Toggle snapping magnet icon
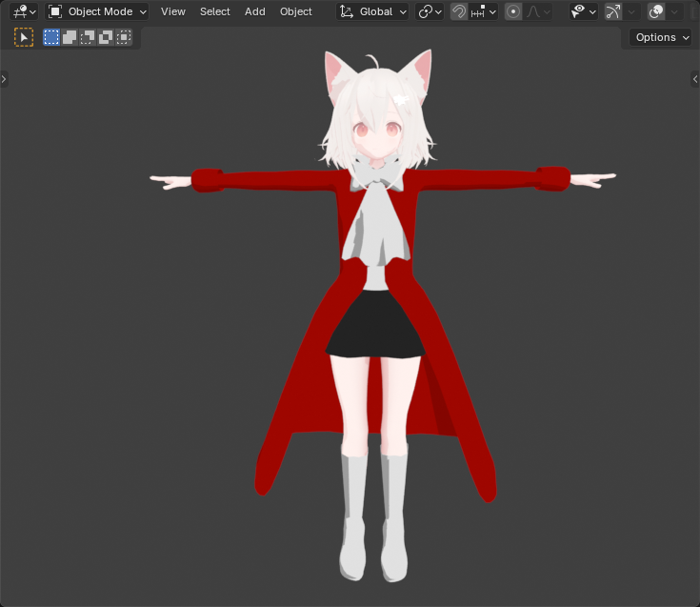 [x=458, y=11]
